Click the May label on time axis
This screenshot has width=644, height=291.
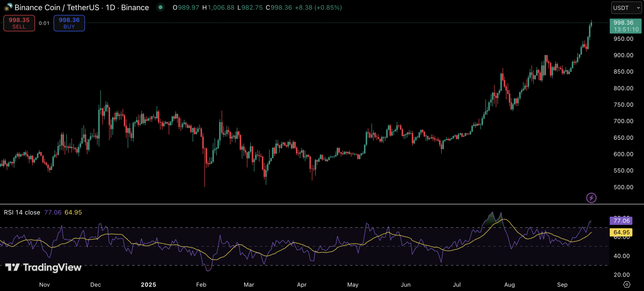coord(353,284)
